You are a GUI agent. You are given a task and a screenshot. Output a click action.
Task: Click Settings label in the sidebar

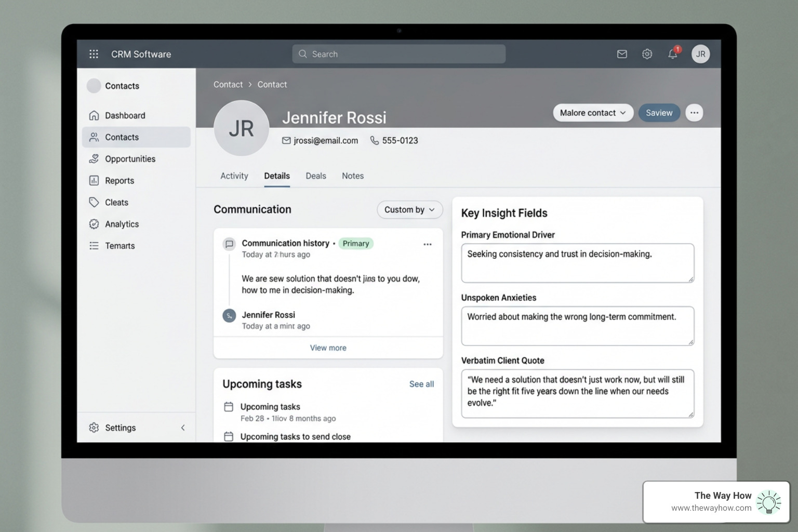(121, 428)
